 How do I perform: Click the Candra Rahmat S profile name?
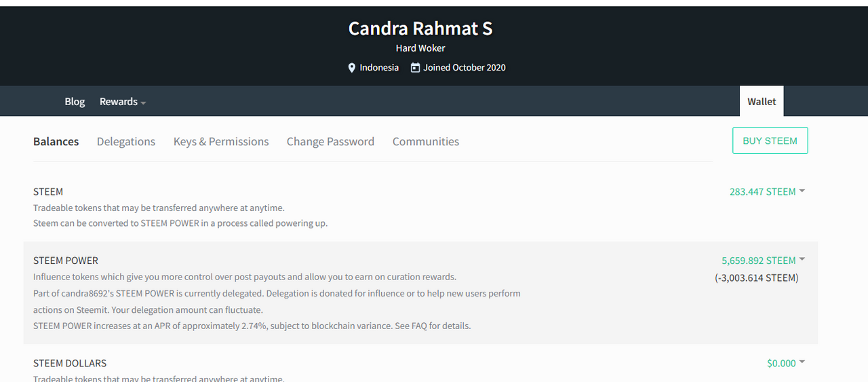(420, 28)
